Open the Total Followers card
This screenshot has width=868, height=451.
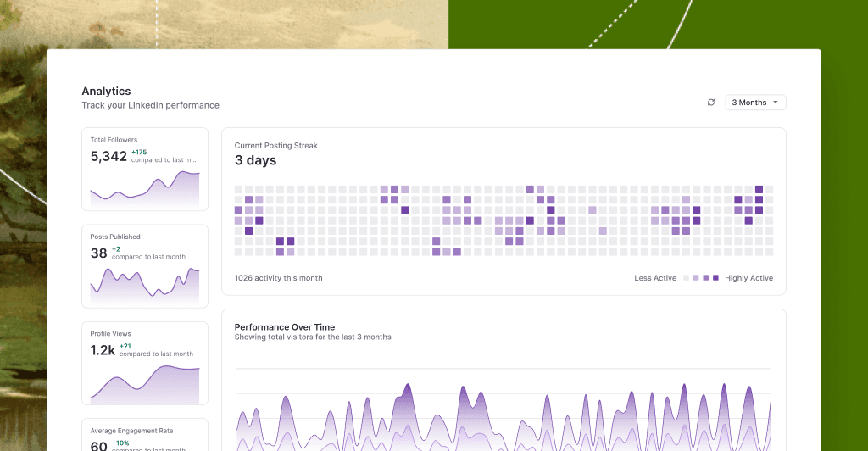coord(145,170)
